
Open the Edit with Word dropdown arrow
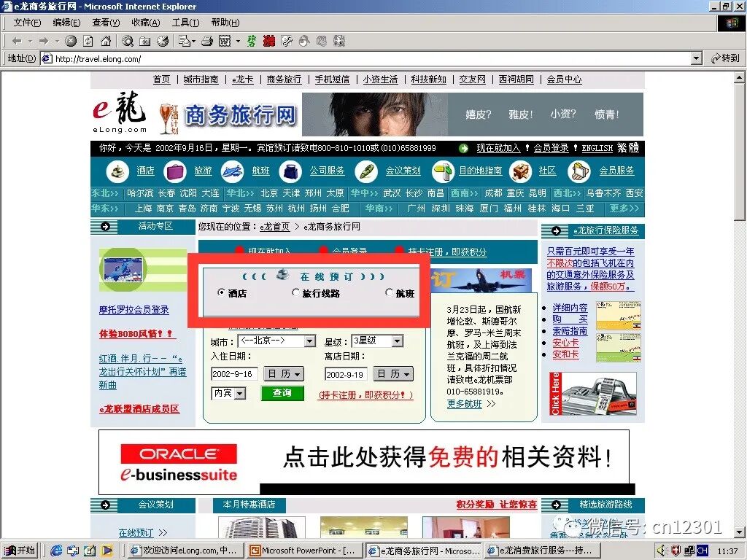click(x=239, y=42)
